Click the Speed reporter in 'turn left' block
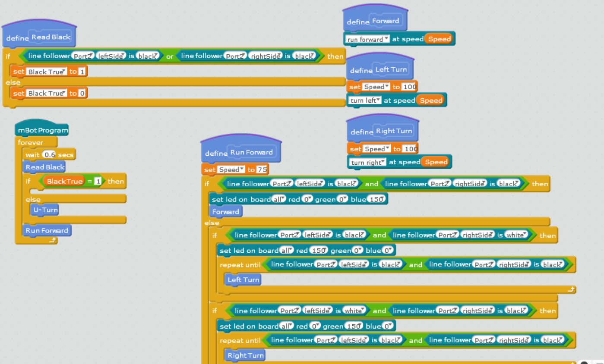The height and width of the screenshot is (364, 604). (431, 100)
